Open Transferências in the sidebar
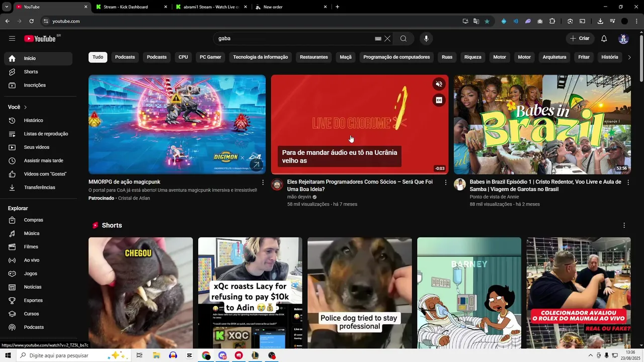The width and height of the screenshot is (644, 362). (38, 188)
